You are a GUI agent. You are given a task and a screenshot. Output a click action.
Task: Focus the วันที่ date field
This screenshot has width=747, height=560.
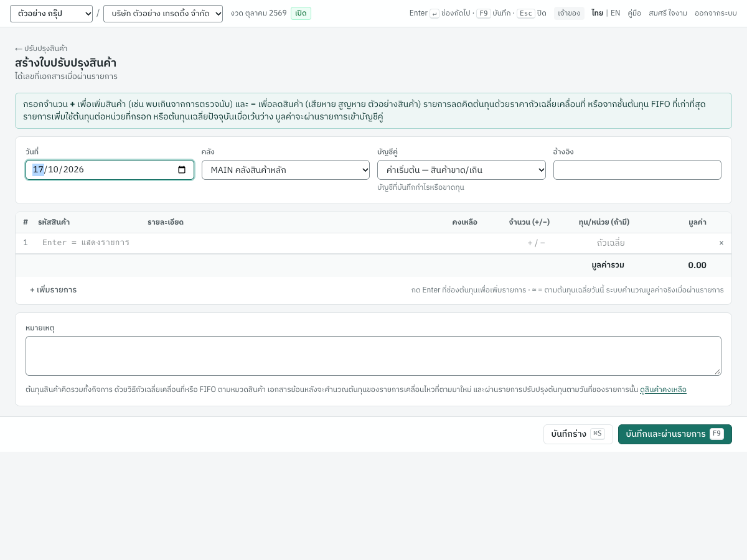pyautogui.click(x=110, y=170)
